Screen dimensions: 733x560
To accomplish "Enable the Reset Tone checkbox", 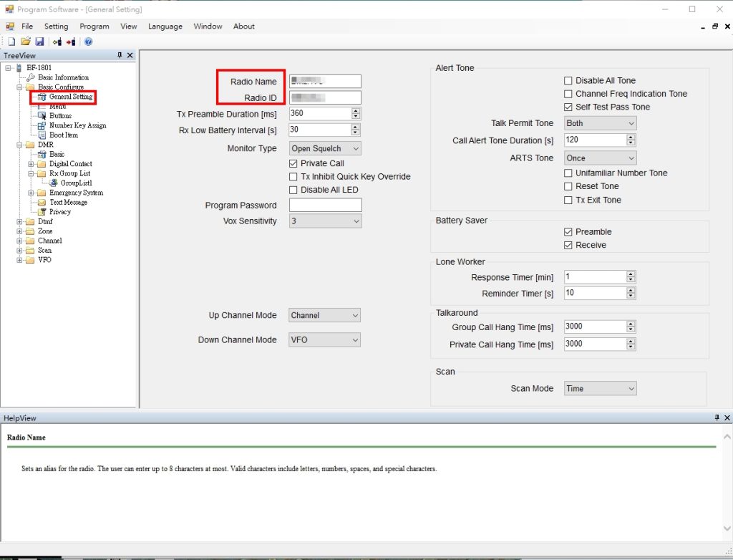I will click(568, 186).
